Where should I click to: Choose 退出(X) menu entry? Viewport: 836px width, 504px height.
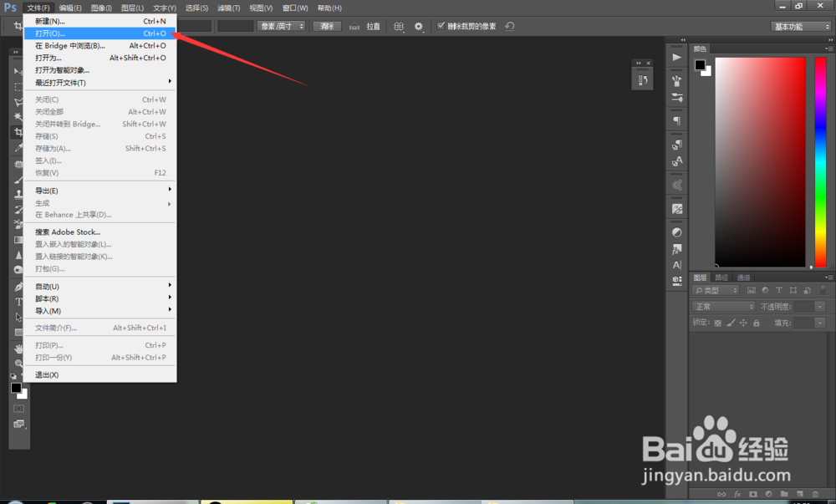100,375
